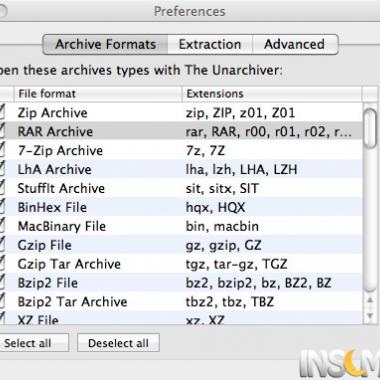Screen dimensions: 380x380
Task: Click the scroll up arrow
Action: (370, 300)
